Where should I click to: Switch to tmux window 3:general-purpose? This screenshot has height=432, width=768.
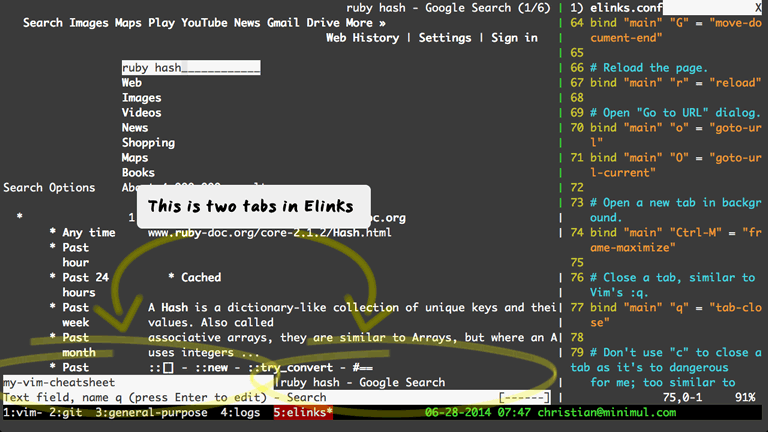pos(151,412)
